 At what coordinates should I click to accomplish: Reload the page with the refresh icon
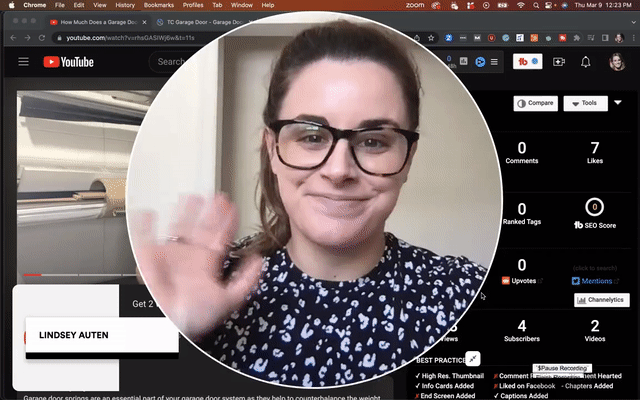tap(42, 38)
